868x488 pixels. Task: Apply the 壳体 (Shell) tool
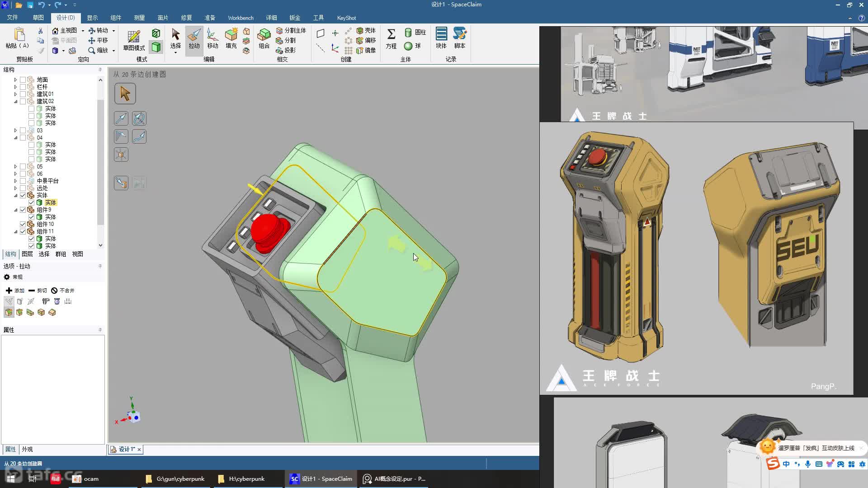coord(366,30)
